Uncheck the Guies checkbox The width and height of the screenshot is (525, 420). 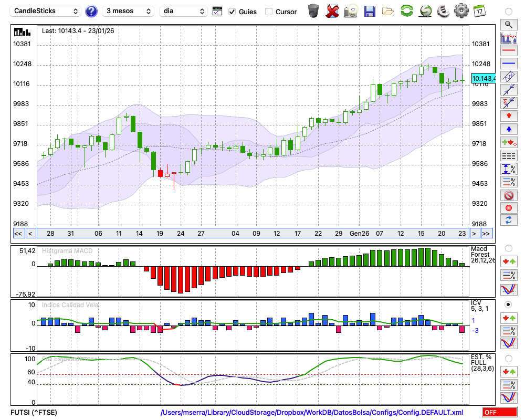233,12
